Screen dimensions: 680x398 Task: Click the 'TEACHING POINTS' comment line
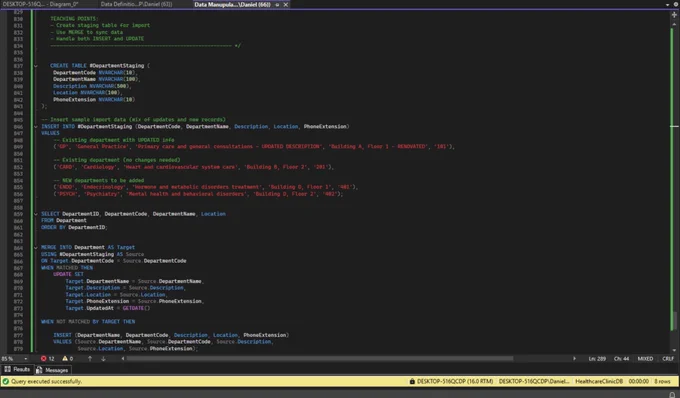74,19
